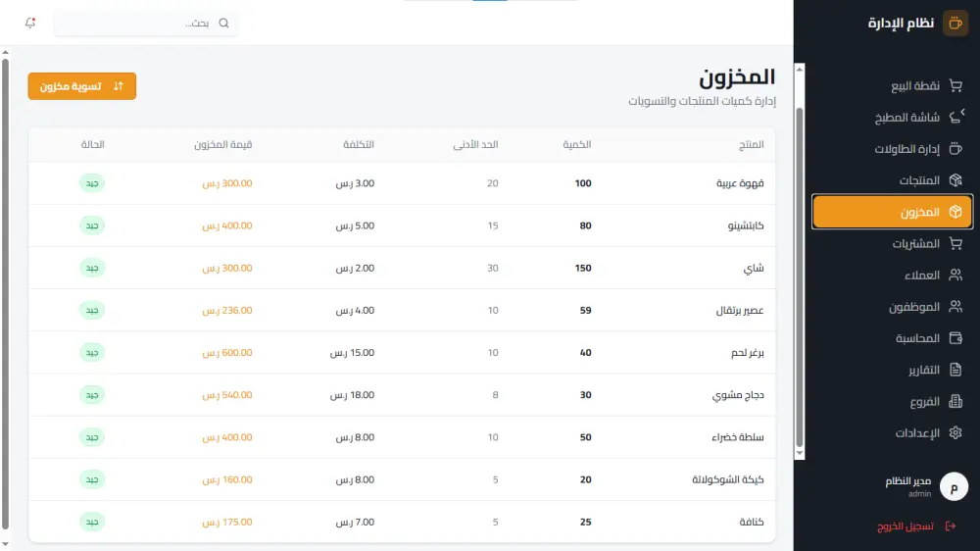The height and width of the screenshot is (551, 980).
Task: Click the التكلفة column header
Action: point(358,144)
